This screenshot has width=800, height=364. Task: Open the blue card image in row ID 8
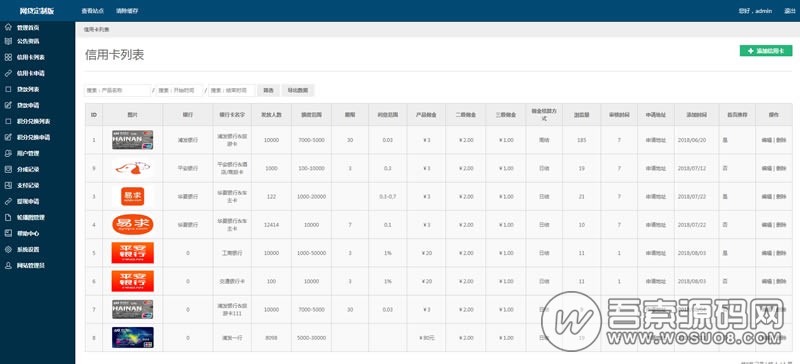[x=133, y=337]
